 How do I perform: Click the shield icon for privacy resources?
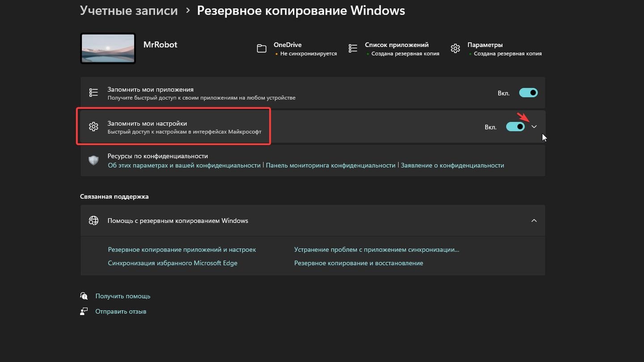coord(93,160)
